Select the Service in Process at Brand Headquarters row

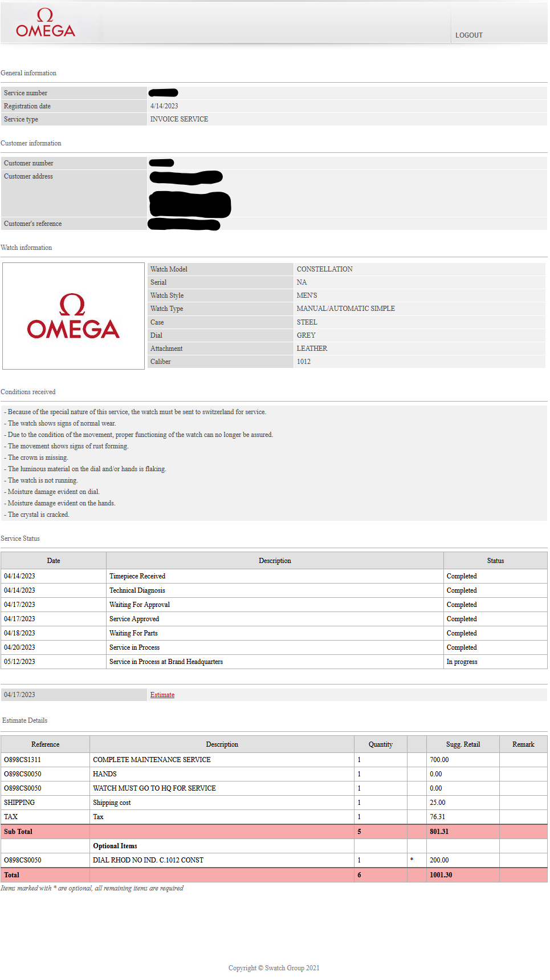pyautogui.click(x=166, y=662)
